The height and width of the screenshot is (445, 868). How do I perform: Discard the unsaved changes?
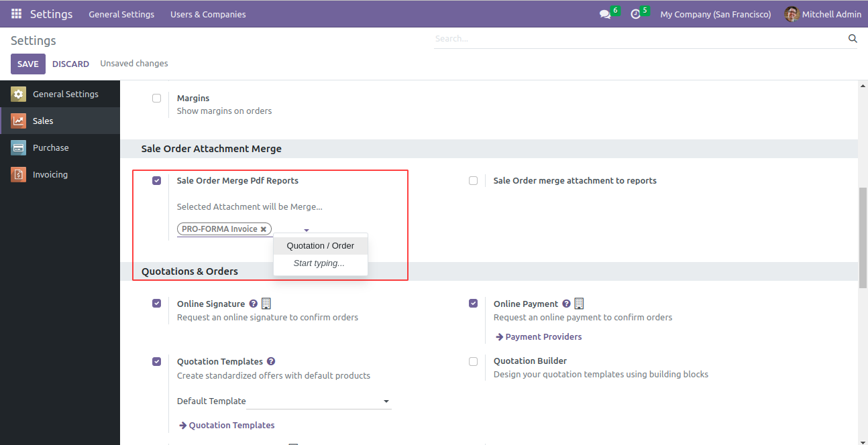(x=70, y=64)
